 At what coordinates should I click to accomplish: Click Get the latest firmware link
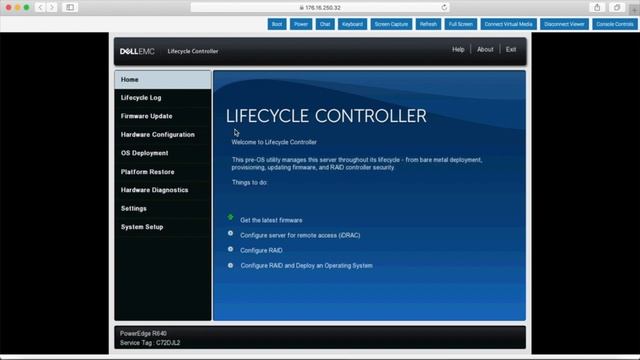pyautogui.click(x=271, y=220)
